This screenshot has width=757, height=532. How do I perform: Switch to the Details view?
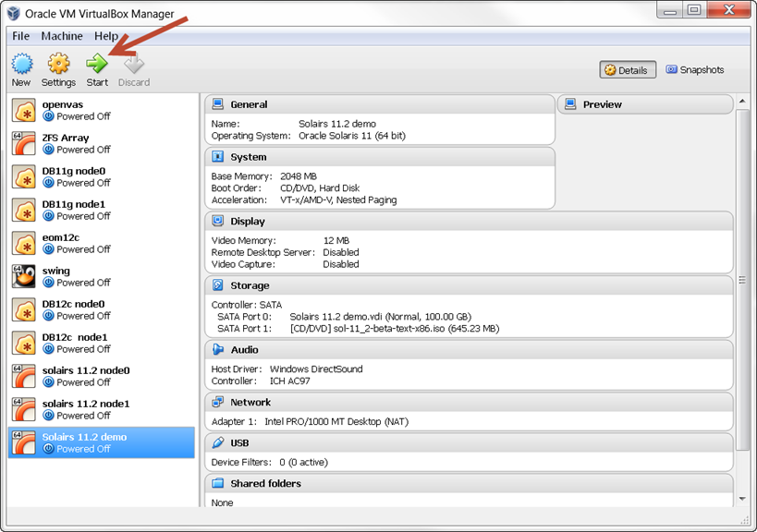point(628,70)
